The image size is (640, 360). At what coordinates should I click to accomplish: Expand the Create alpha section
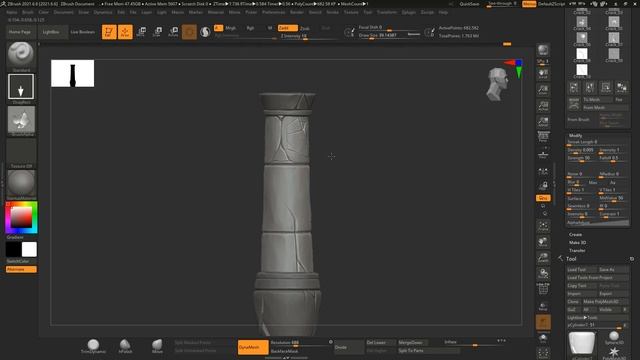pos(576,235)
